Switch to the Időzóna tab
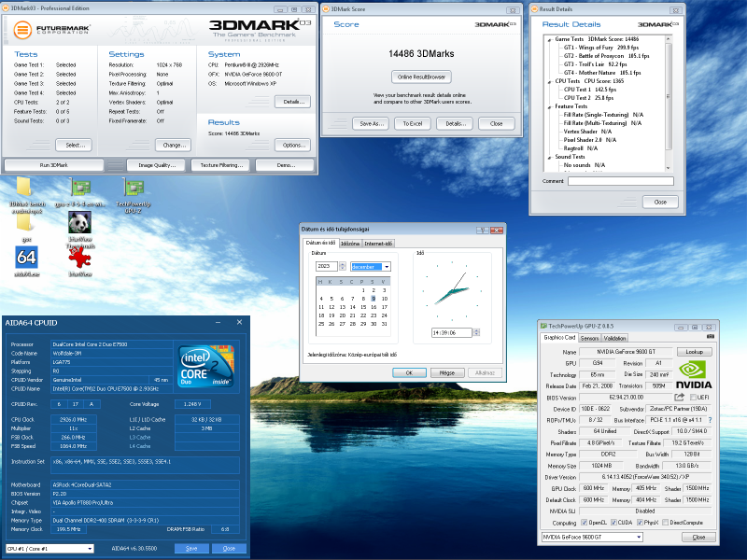The width and height of the screenshot is (747, 560). 350,244
